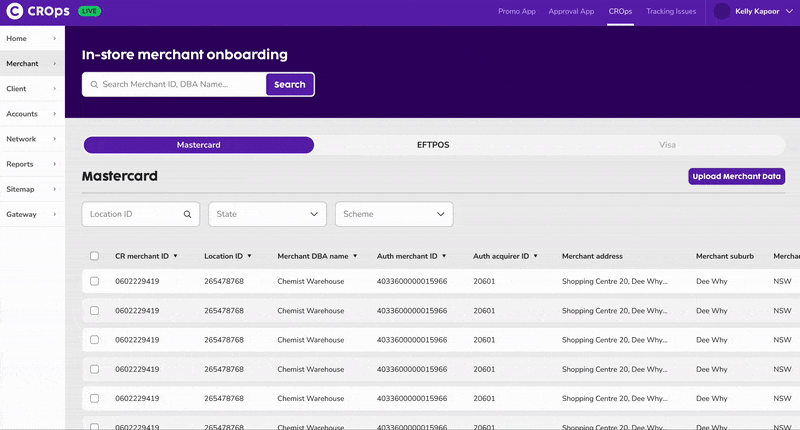Check the second table row checkbox
Viewport: 800px width, 430px height.
pyautogui.click(x=94, y=311)
